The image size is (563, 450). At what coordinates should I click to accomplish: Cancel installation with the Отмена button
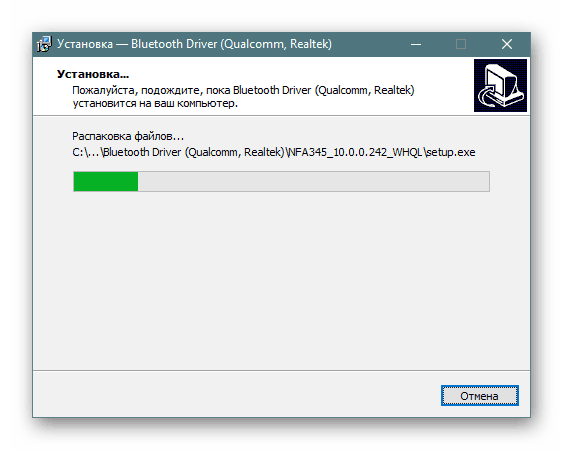(480, 396)
